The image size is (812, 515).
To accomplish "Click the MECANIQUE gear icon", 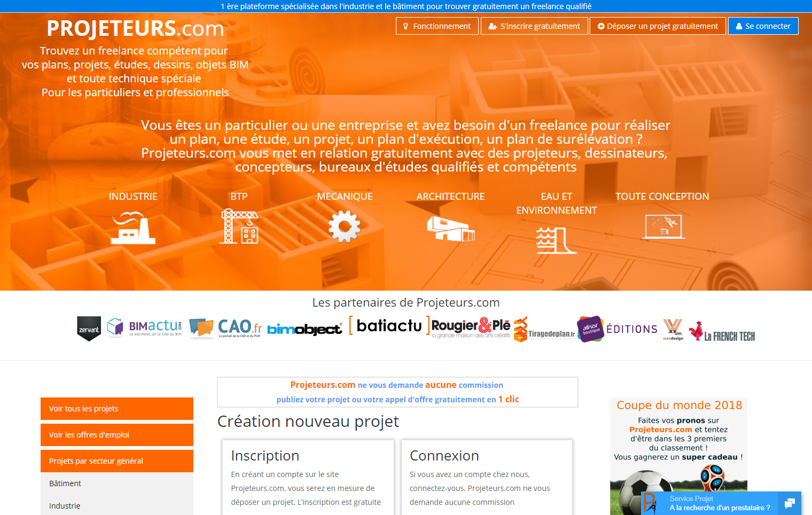I will 345,227.
